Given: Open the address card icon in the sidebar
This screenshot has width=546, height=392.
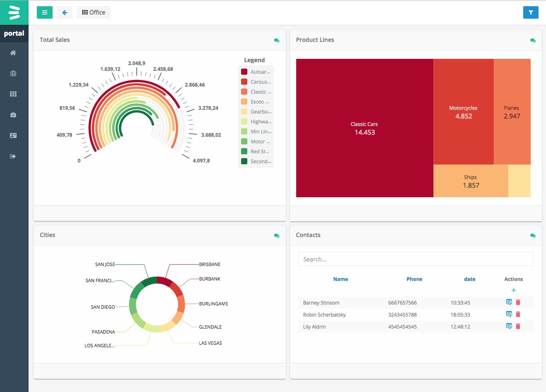Looking at the screenshot, I should [14, 136].
